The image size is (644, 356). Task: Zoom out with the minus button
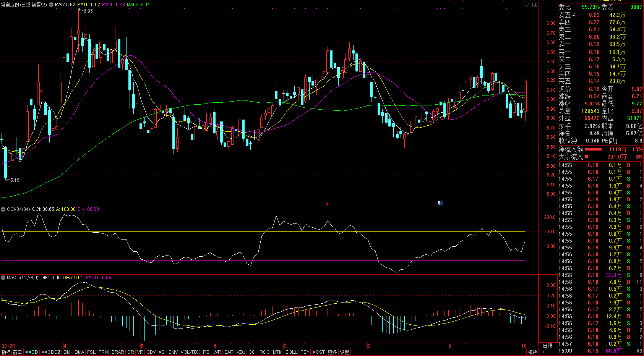pyautogui.click(x=553, y=352)
